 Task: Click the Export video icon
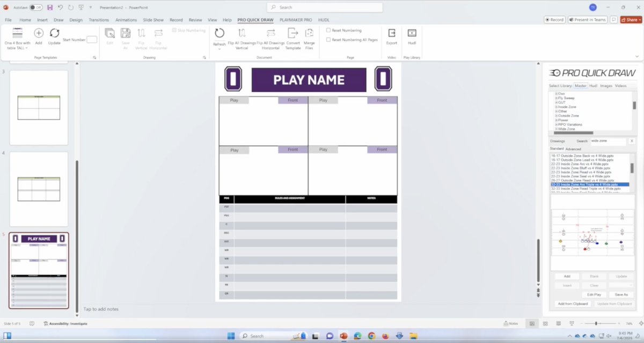coord(392,33)
